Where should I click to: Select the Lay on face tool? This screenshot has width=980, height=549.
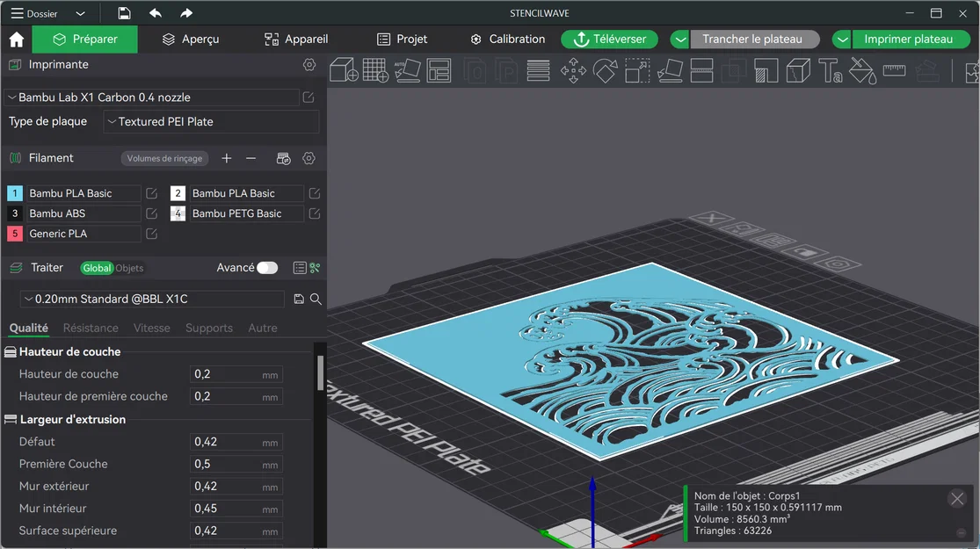670,70
